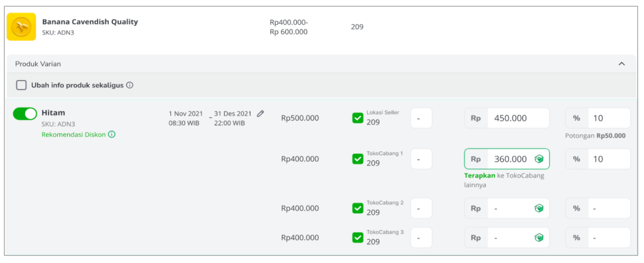
Task: Uncheck the TokoCabang 1 checkbox
Action: click(358, 159)
